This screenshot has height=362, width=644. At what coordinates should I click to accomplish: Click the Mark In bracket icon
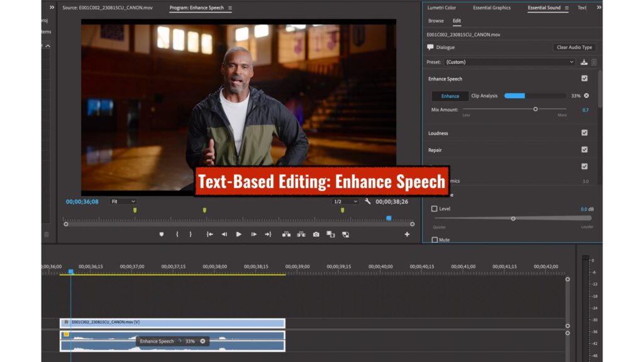click(177, 234)
